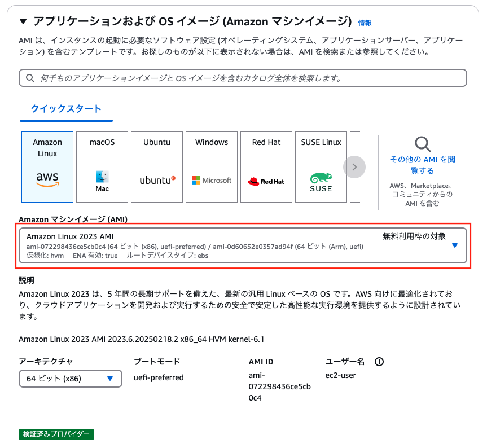Click the AMI version line with kernel-6.1

[x=141, y=339]
